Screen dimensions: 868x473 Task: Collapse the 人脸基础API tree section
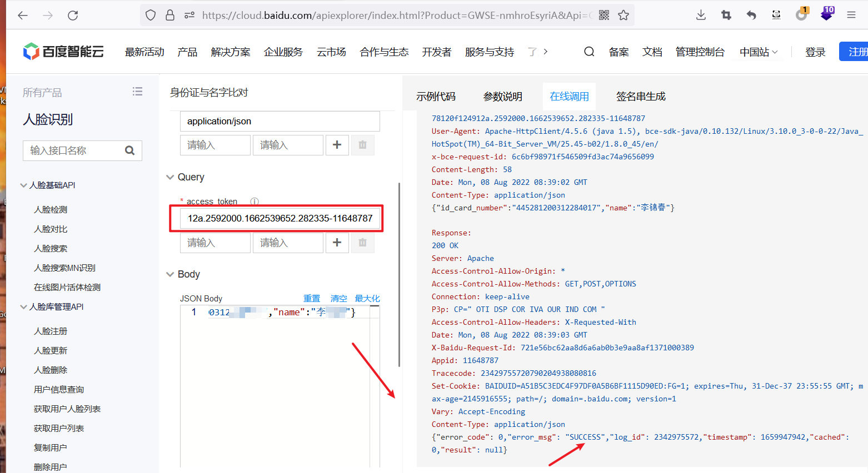point(24,185)
